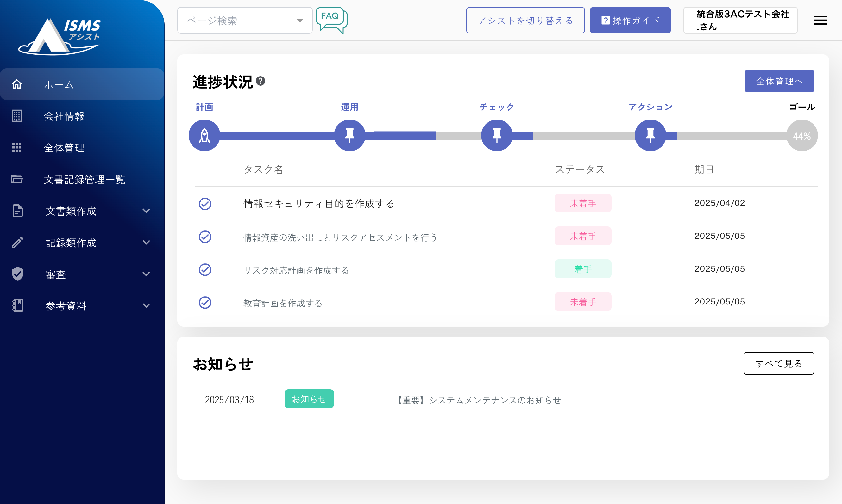The image size is (842, 504).
Task: Open the hamburger menu icon
Action: pyautogui.click(x=820, y=20)
